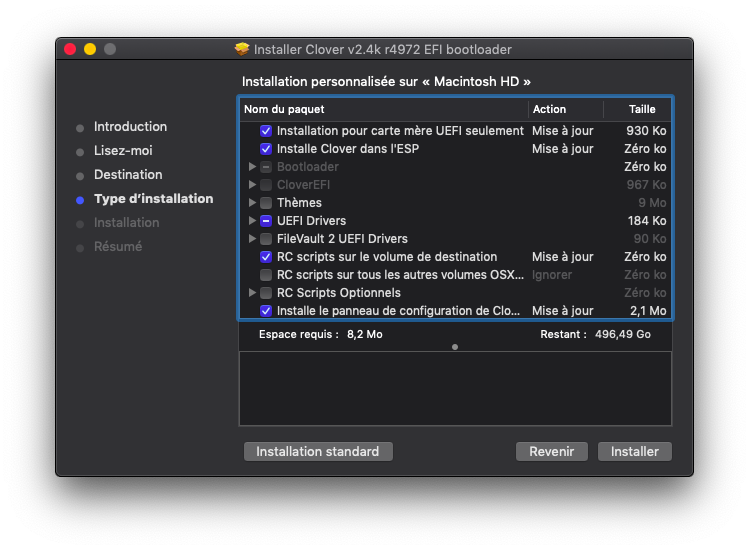Click Restant 496,49 Go label

pyautogui.click(x=595, y=334)
